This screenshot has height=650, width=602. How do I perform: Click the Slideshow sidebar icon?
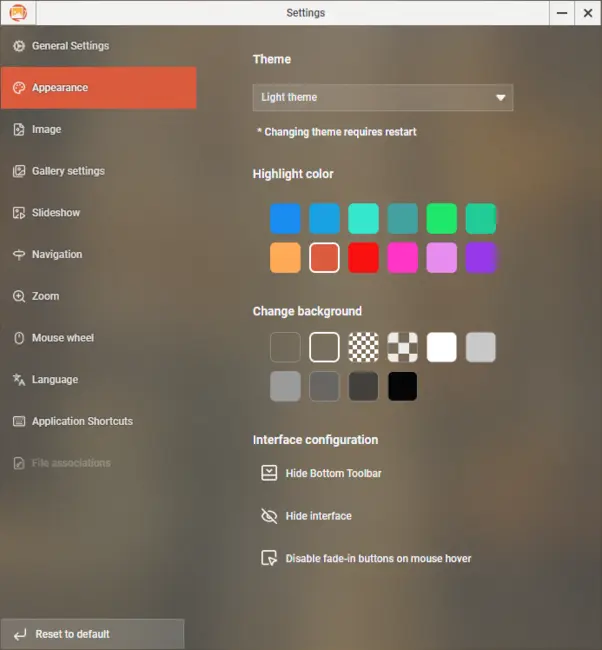[18, 213]
